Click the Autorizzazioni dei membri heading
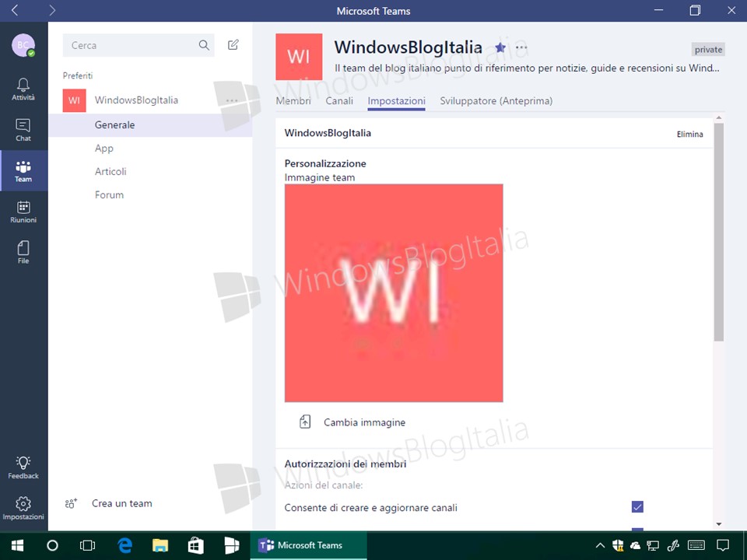 click(x=345, y=464)
